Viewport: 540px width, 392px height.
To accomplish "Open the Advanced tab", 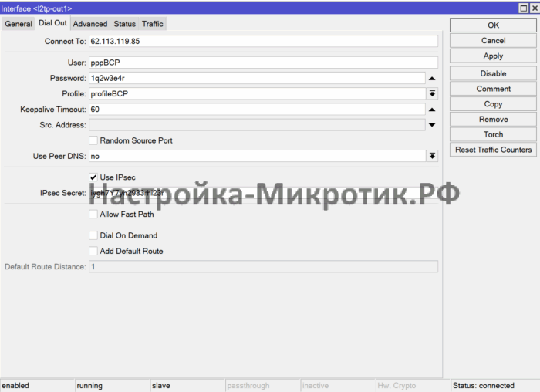I will point(90,24).
